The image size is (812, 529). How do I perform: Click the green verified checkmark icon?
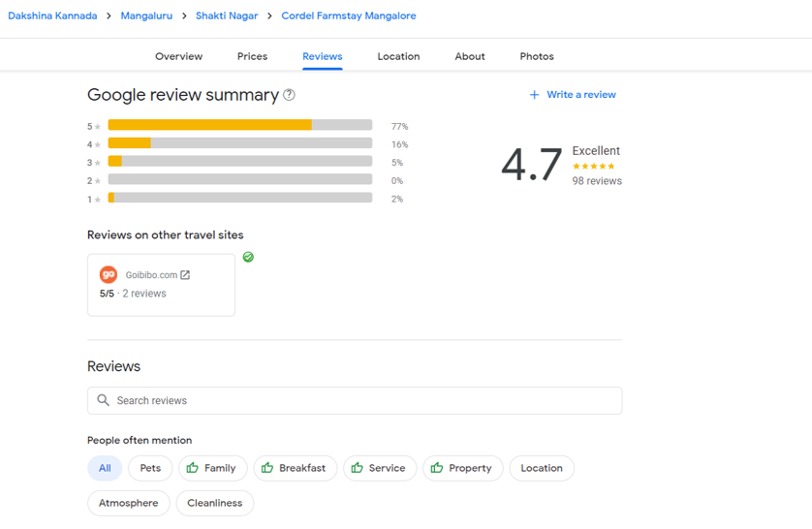(248, 257)
